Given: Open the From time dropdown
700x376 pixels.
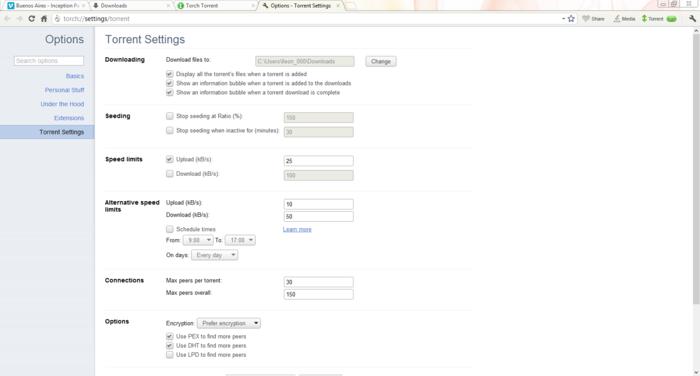Looking at the screenshot, I should coord(198,240).
